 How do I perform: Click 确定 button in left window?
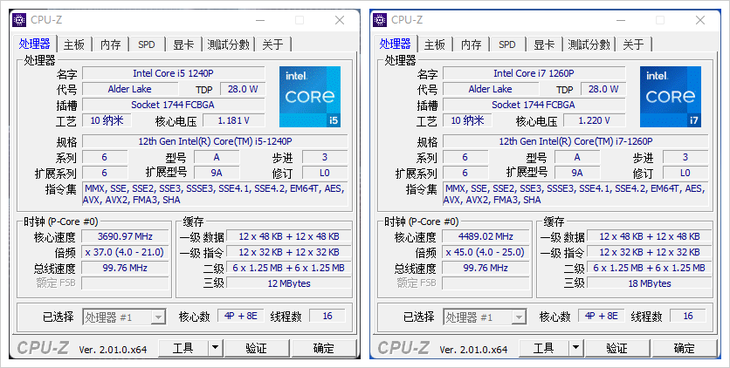(x=324, y=348)
